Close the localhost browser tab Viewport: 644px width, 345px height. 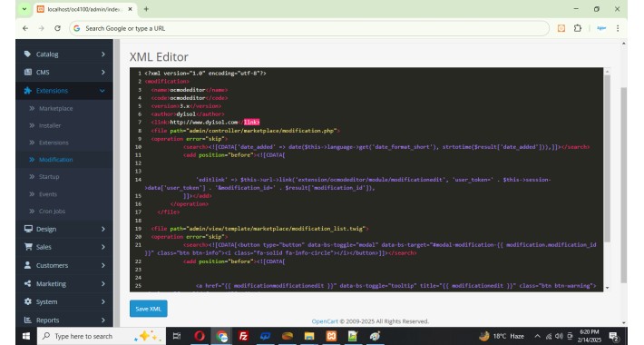(131, 9)
